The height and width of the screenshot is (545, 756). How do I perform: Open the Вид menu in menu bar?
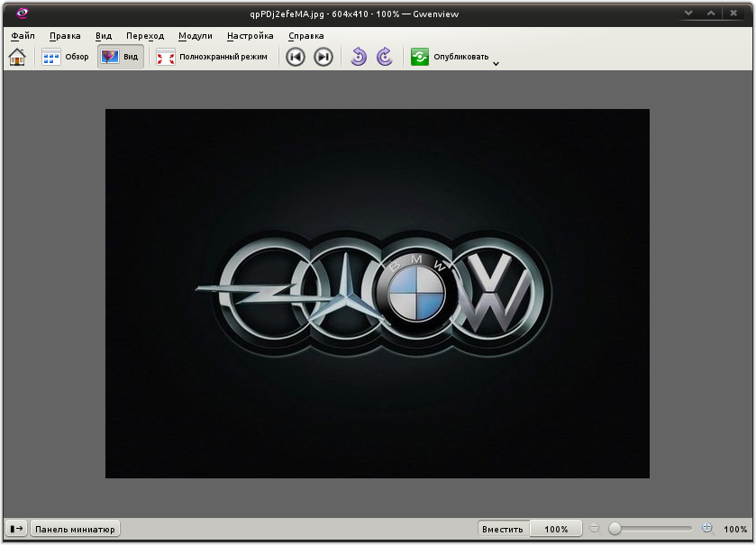104,36
